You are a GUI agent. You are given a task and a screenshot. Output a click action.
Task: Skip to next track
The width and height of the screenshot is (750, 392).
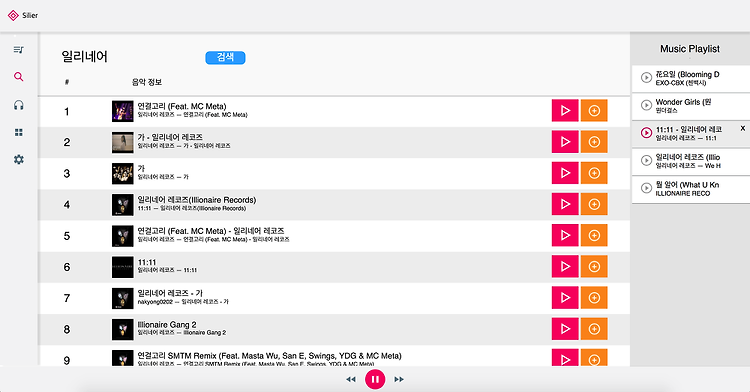399,379
